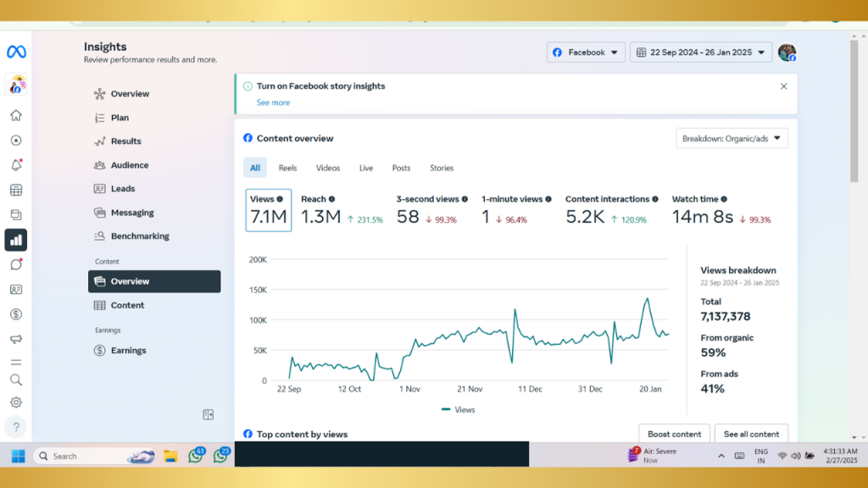Expand the Breakdown: Organic/ads dropdown

732,138
